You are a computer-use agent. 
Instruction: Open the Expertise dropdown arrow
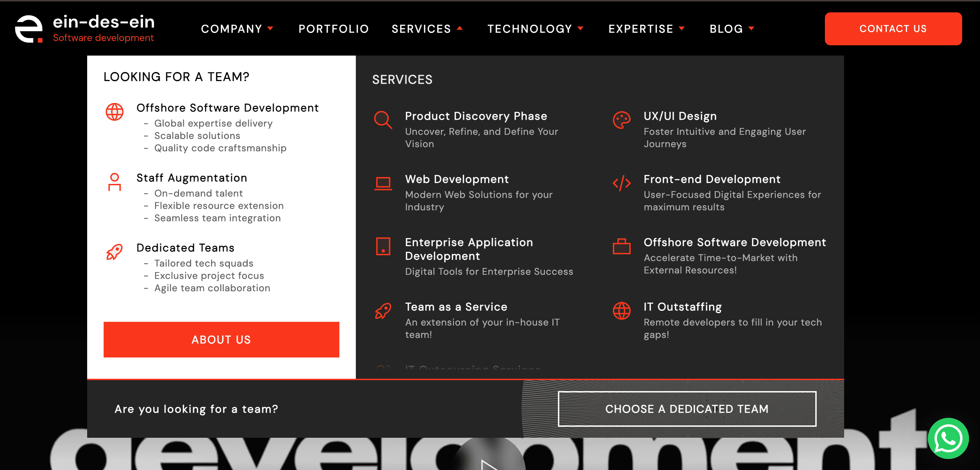click(681, 28)
